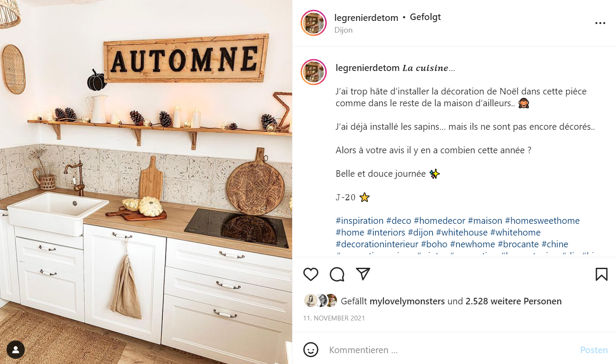
Task: Show tagged people icon on the photo
Action: [x=16, y=349]
